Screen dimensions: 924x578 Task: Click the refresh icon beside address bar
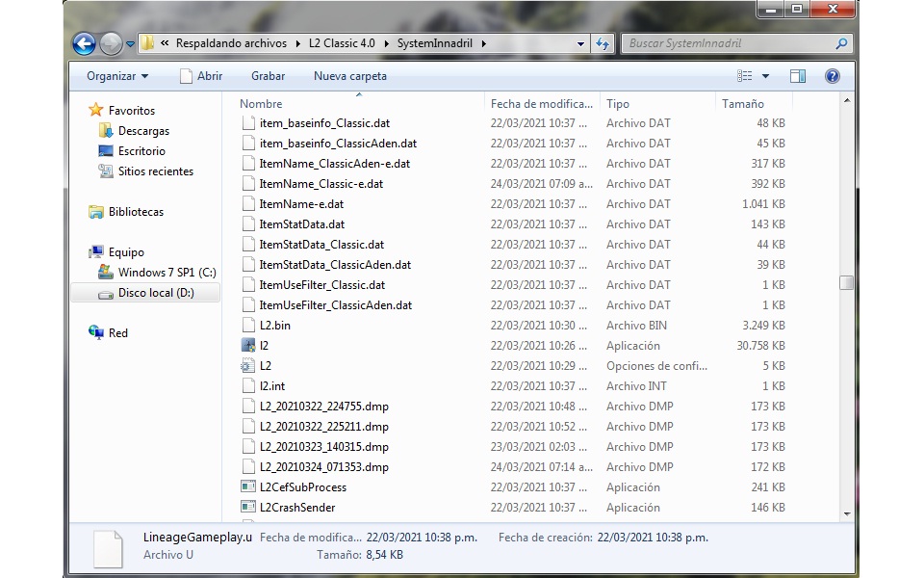click(x=603, y=43)
